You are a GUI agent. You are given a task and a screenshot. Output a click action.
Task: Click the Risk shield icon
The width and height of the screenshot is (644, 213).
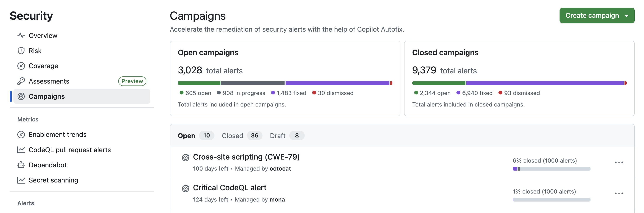click(x=21, y=51)
